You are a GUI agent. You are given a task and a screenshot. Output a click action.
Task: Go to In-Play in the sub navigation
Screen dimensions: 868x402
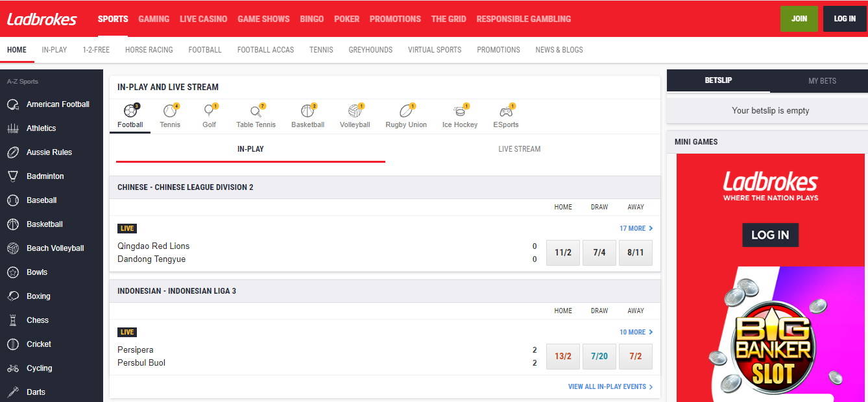point(54,50)
